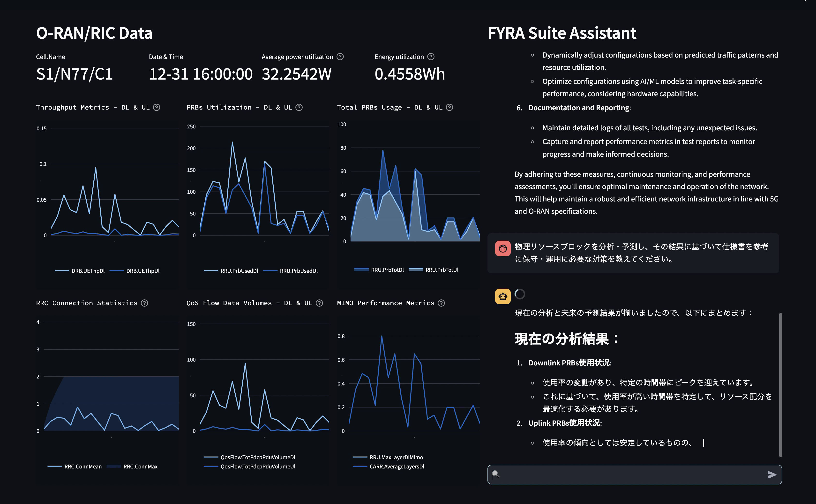Click MIMO Performance Metrics help icon

[441, 303]
